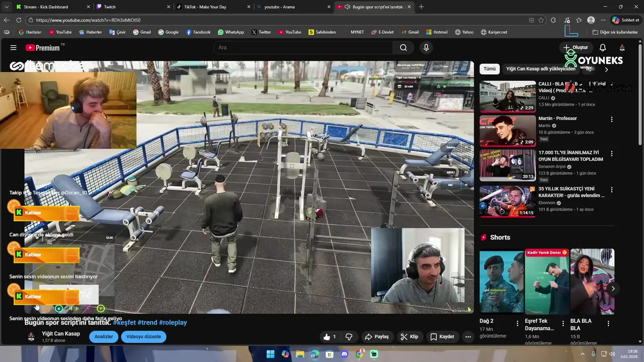Open Diğer sık kullanılanlar bookmarks folder

(x=615, y=32)
